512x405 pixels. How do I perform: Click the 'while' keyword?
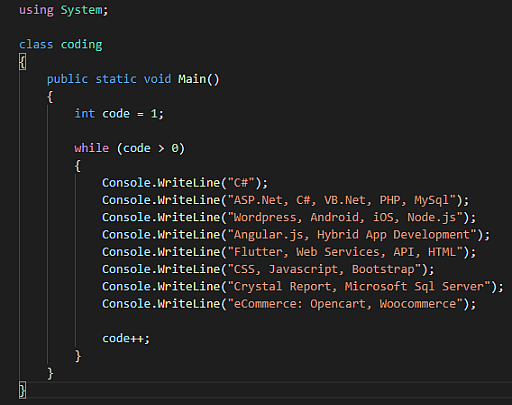[92, 148]
